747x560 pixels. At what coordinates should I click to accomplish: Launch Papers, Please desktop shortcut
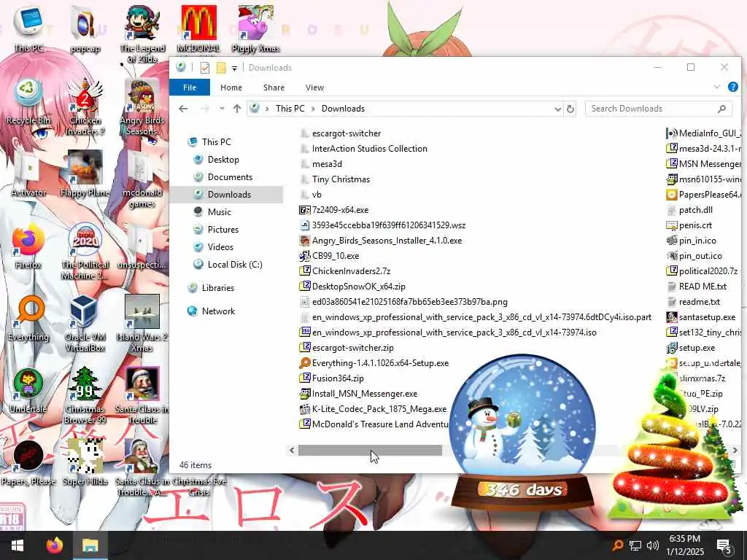click(28, 463)
